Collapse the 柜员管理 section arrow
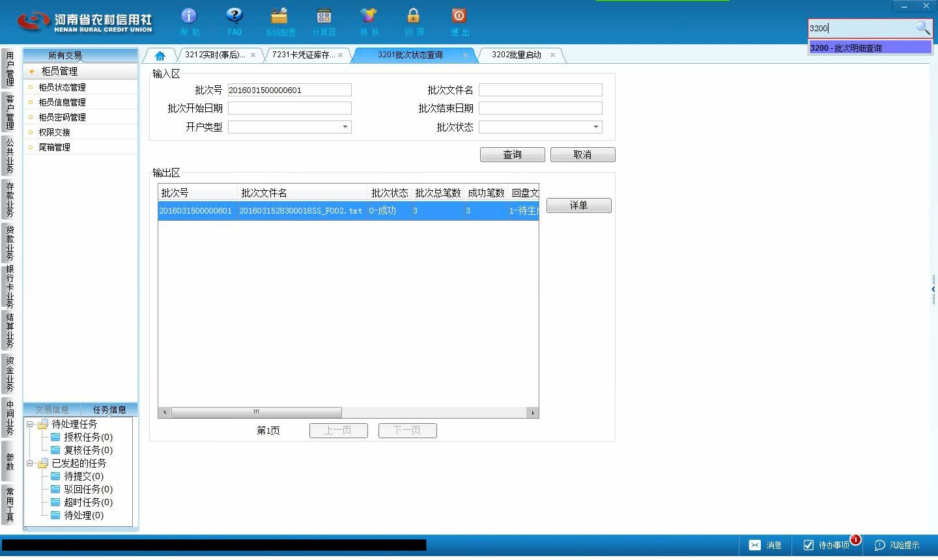Viewport: 938px width, 560px height. tap(32, 72)
